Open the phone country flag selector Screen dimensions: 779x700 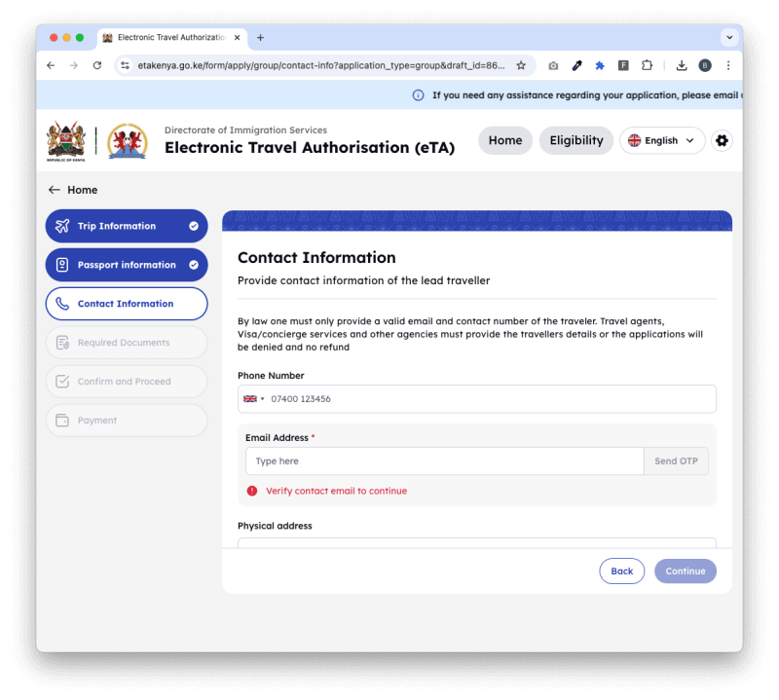click(x=253, y=399)
